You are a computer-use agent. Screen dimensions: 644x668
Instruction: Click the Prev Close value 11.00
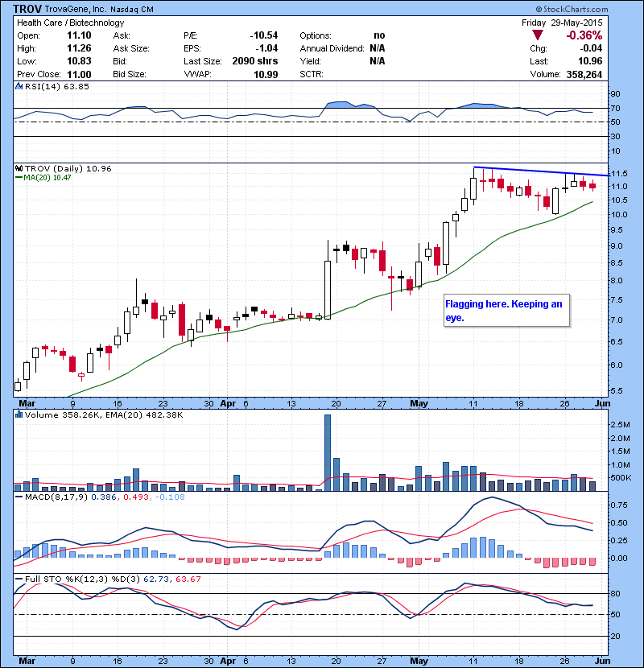coord(79,75)
